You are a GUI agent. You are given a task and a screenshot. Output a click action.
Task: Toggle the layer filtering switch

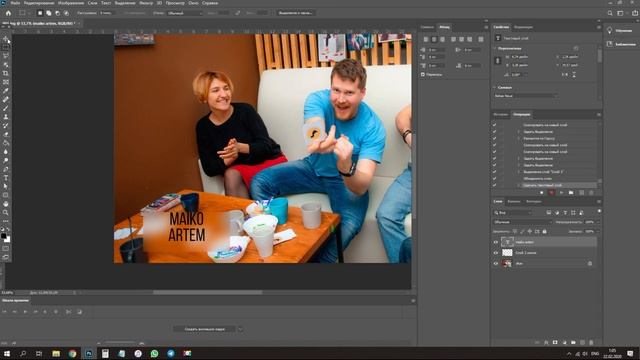pos(599,211)
